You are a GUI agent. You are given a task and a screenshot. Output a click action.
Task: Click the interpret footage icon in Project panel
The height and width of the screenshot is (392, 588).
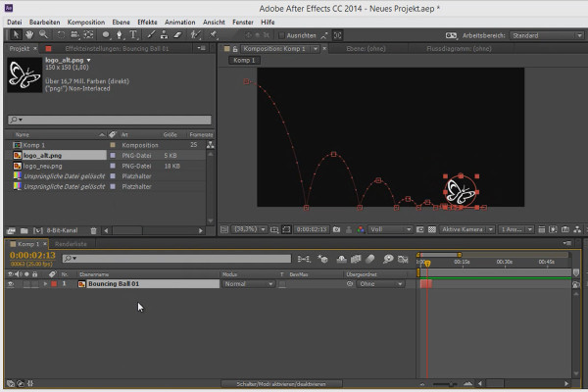click(11, 230)
